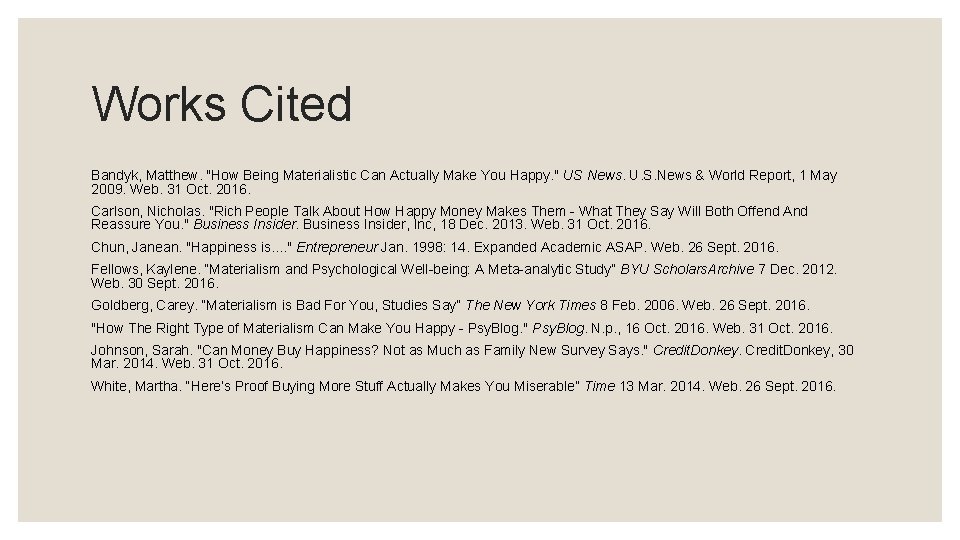Screen dimensions: 960x540
Task: Click the US News italic source title
Action: click(592, 175)
